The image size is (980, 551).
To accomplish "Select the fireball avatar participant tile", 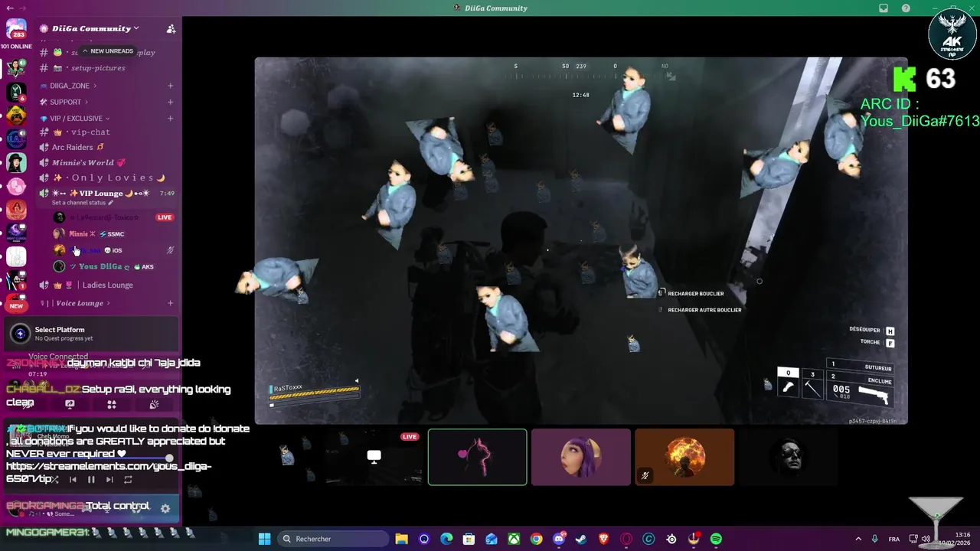I will pyautogui.click(x=684, y=457).
